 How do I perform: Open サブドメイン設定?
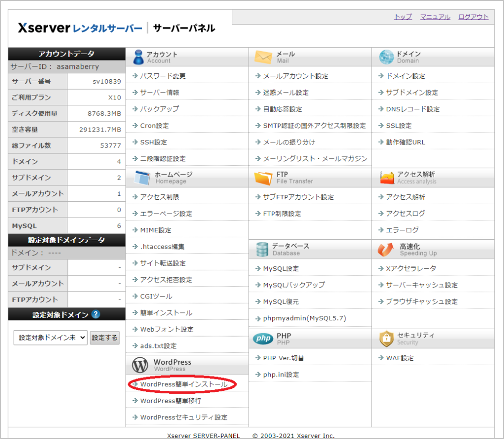click(412, 93)
